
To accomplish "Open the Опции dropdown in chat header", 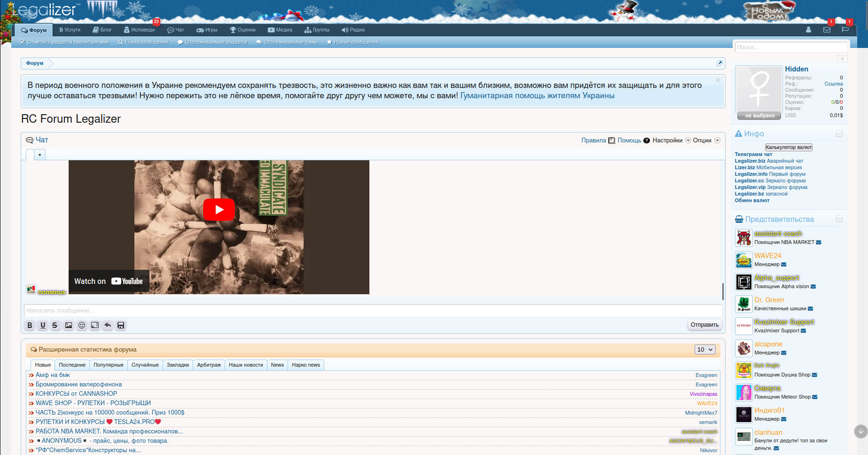I will [x=706, y=141].
